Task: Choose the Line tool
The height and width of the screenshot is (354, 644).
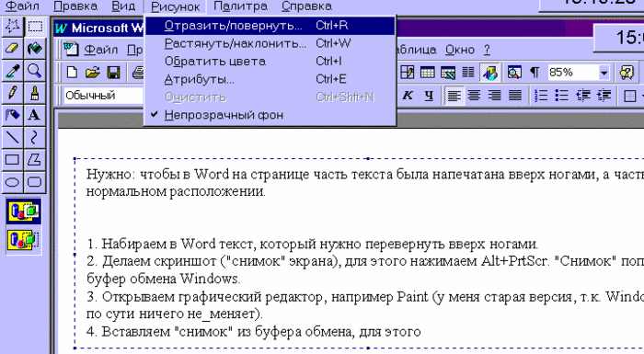Action: point(12,137)
